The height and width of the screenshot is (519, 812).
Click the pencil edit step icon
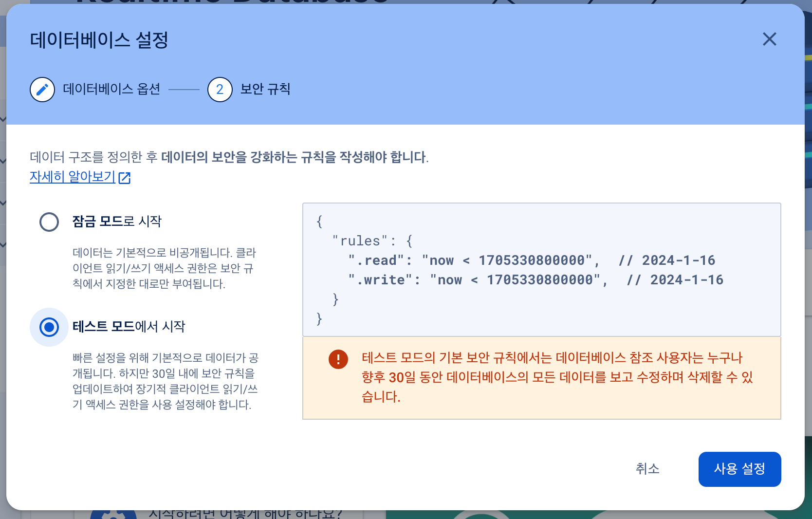tap(42, 90)
